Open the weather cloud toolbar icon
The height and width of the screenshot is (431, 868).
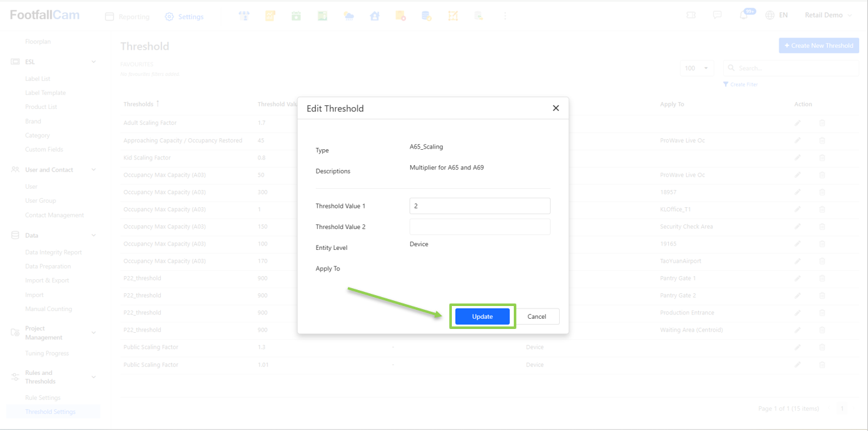pos(348,16)
